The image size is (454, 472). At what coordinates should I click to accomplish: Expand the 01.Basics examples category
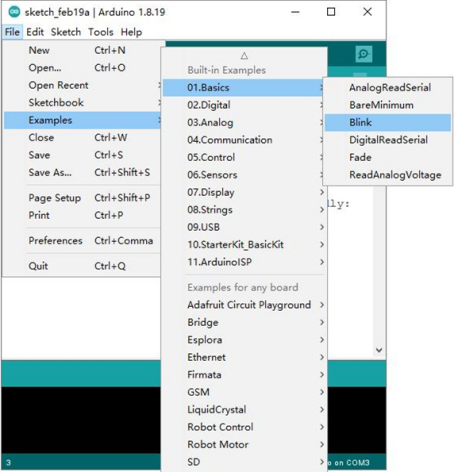pyautogui.click(x=244, y=88)
